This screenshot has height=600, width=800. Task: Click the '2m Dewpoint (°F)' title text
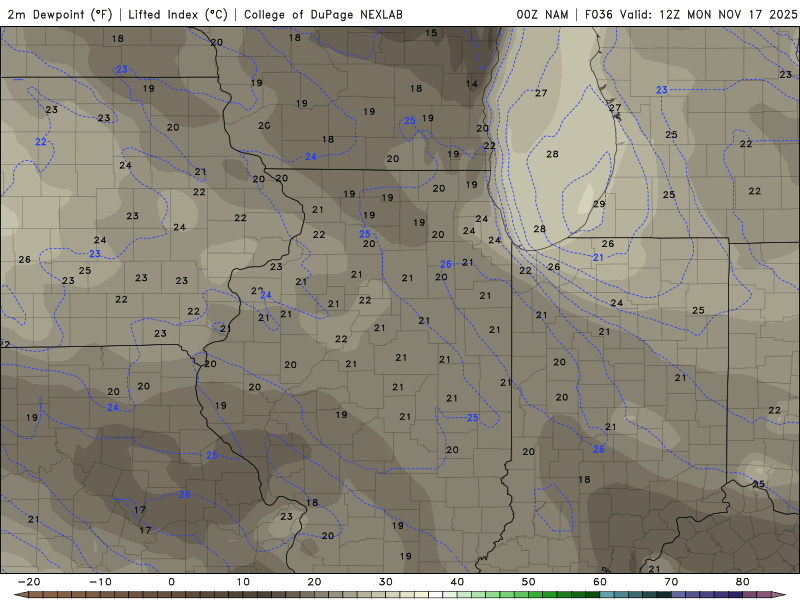pos(60,14)
